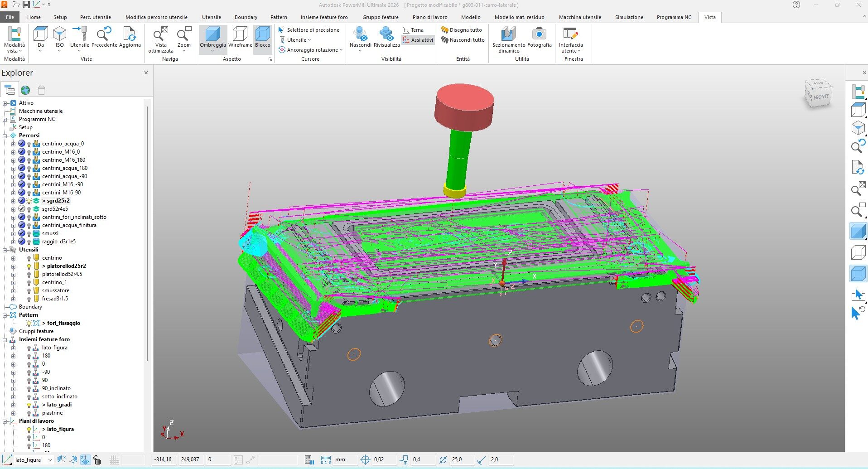Click the Fotografia snapshot icon

point(539,34)
